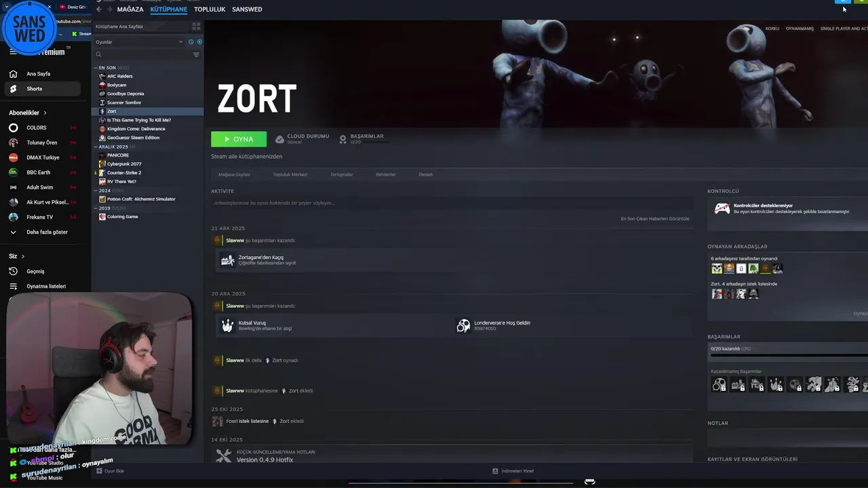Open the Londerverse'e Hoş Geldin achievement icon
The image size is (868, 488).
pos(463,326)
